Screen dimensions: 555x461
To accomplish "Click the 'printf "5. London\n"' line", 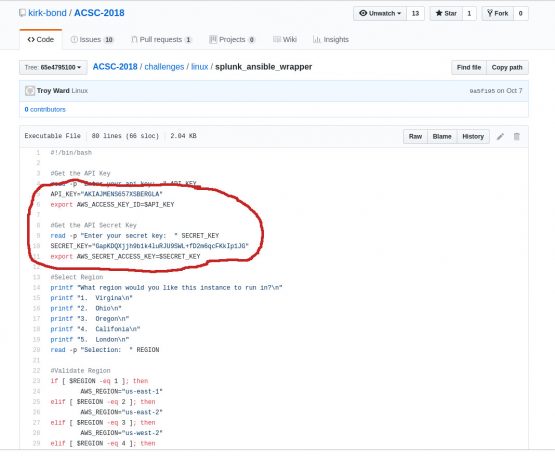I will pyautogui.click(x=90, y=340).
